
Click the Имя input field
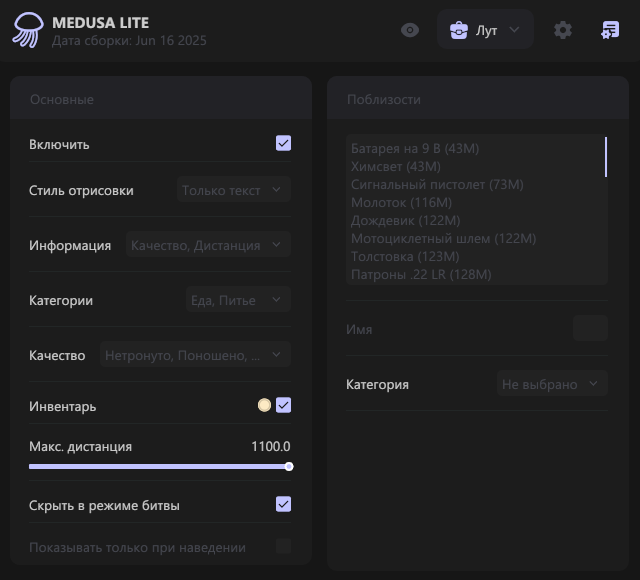point(590,328)
